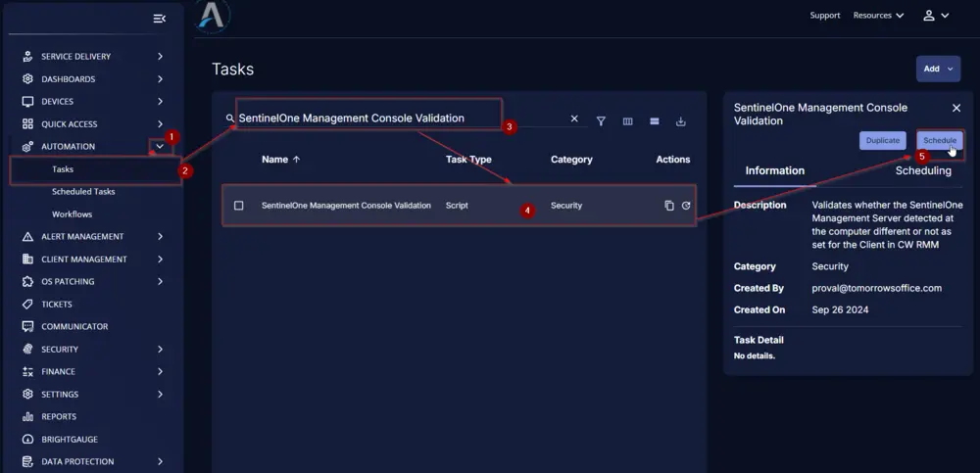980x473 pixels.
Task: Open the Add dropdown button
Action: tap(938, 69)
